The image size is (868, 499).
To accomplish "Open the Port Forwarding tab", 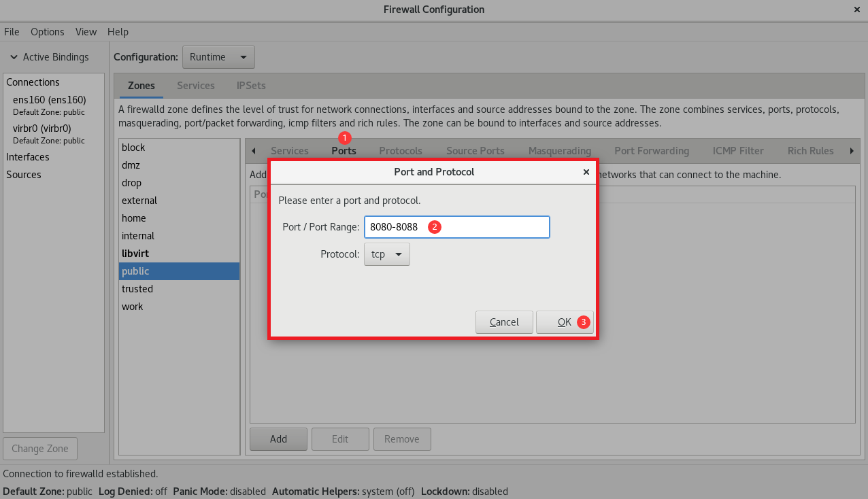I will click(x=652, y=151).
